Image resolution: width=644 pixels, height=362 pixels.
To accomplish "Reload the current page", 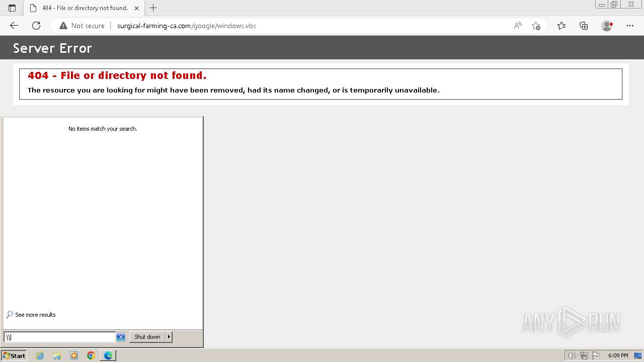I will point(36,26).
